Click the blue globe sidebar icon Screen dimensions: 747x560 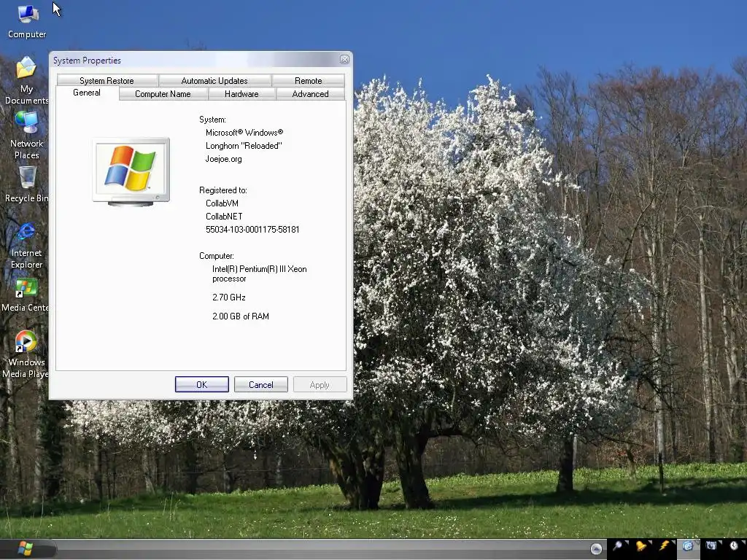687,545
